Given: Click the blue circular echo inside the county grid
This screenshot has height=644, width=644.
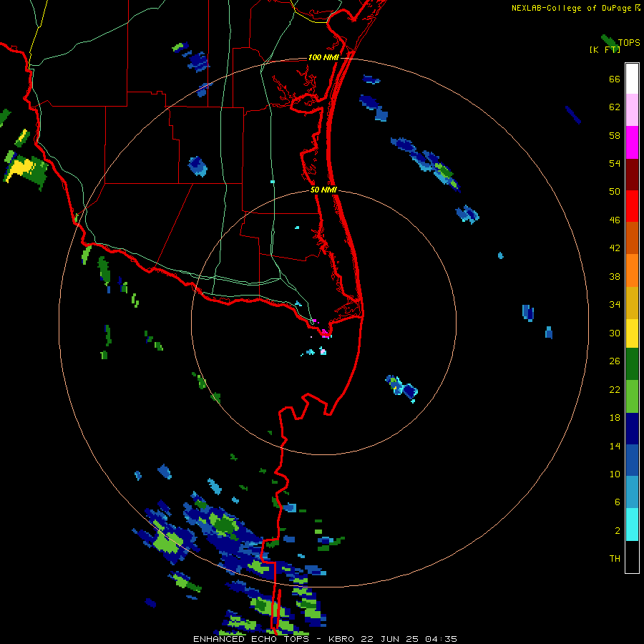Looking at the screenshot, I should point(197,166).
